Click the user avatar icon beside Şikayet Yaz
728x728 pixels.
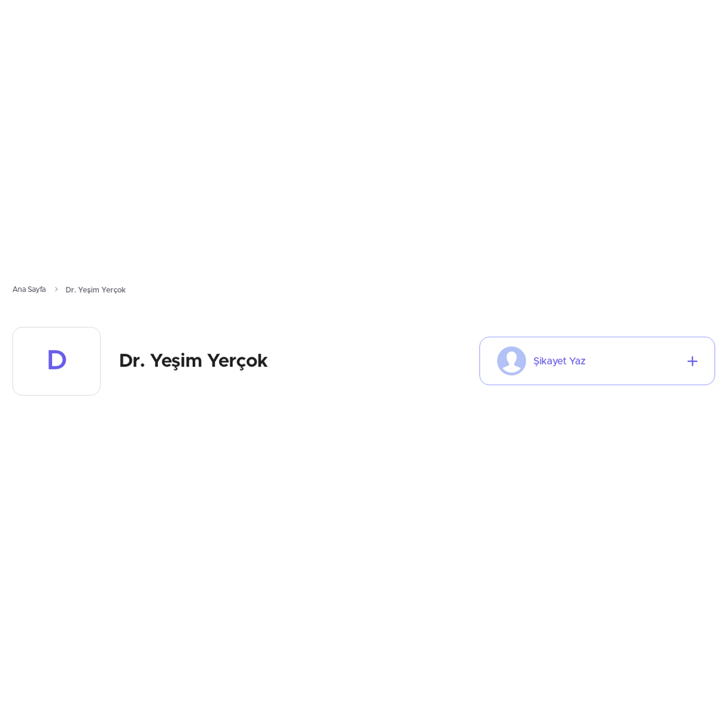point(511,361)
